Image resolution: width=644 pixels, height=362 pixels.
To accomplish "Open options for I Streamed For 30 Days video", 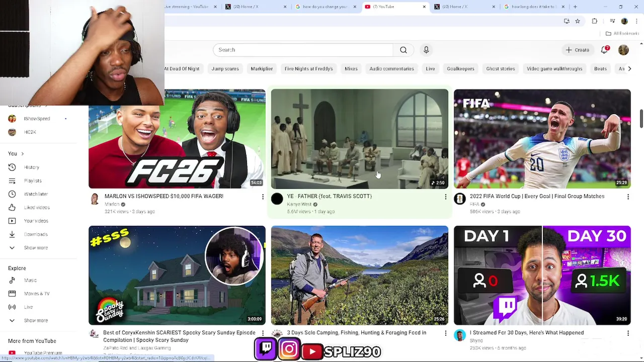I will point(628,333).
